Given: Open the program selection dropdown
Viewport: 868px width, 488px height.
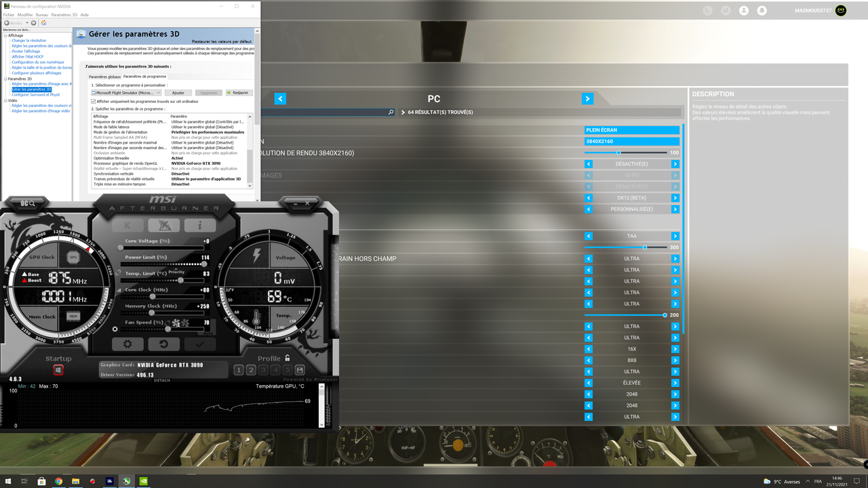Looking at the screenshot, I should 126,93.
